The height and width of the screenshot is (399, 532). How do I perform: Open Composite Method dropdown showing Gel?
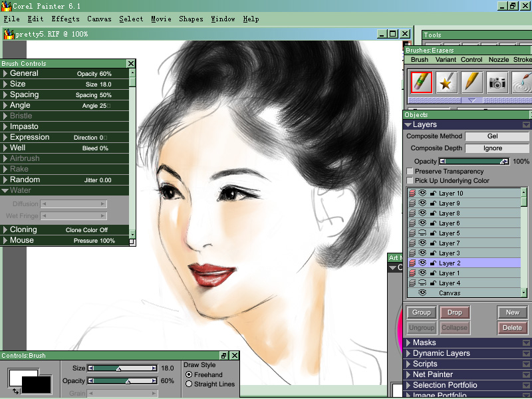pyautogui.click(x=497, y=136)
